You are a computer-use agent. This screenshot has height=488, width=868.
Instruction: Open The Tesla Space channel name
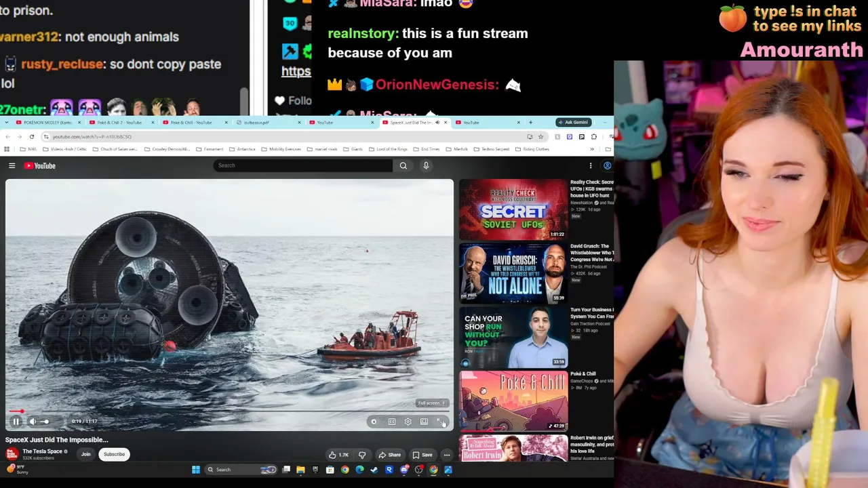coord(43,451)
